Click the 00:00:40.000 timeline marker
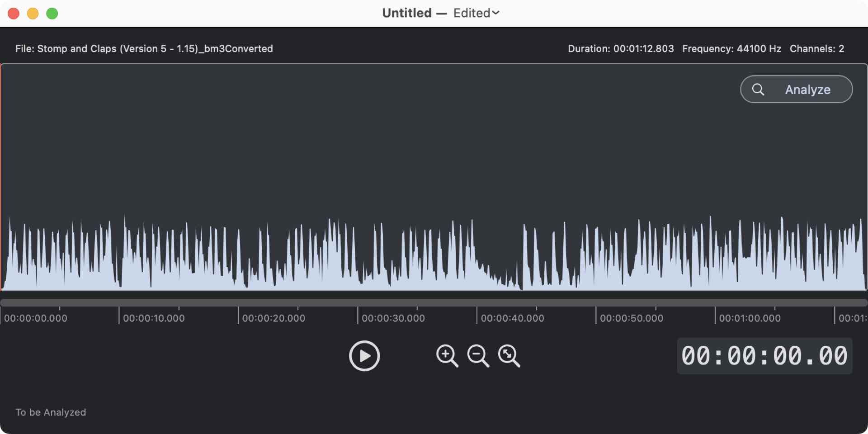868x434 pixels. tap(513, 318)
